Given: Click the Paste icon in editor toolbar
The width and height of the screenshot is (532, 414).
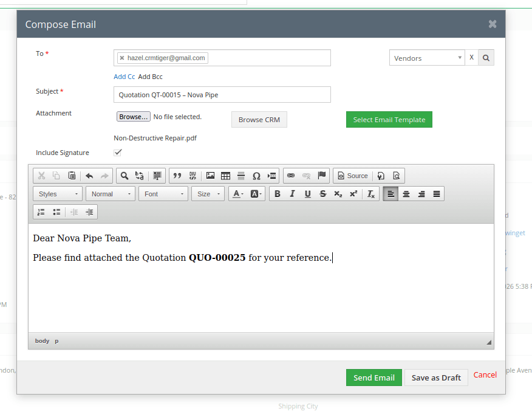Looking at the screenshot, I should [x=72, y=176].
